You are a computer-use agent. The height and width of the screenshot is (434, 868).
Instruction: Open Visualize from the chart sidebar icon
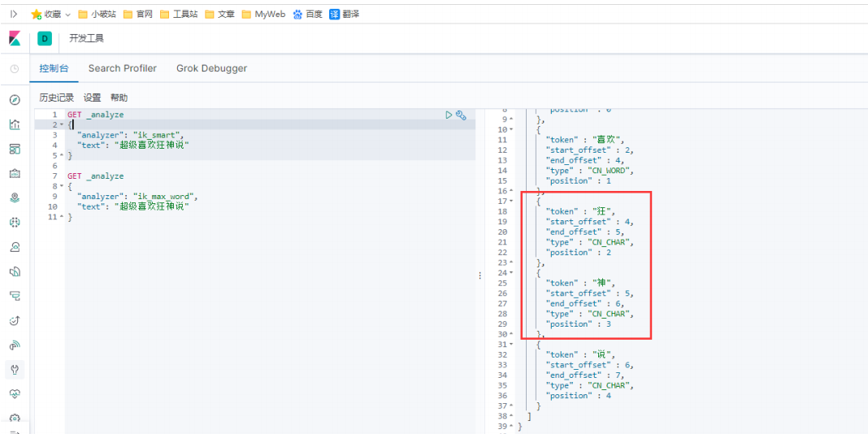pos(15,124)
